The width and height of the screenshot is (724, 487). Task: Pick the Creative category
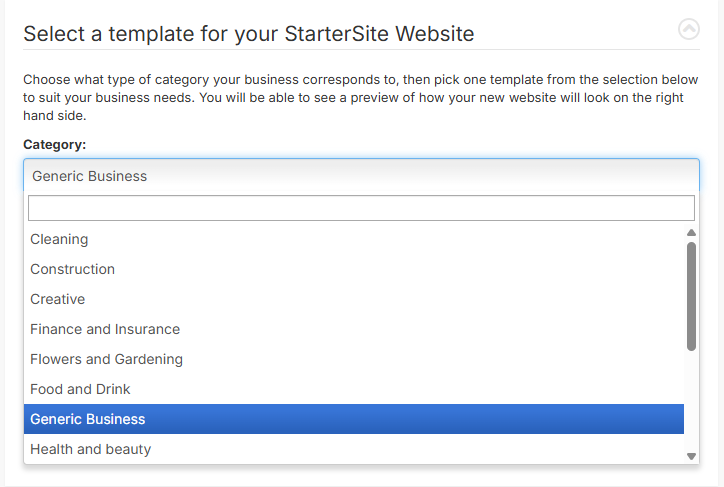coord(354,299)
